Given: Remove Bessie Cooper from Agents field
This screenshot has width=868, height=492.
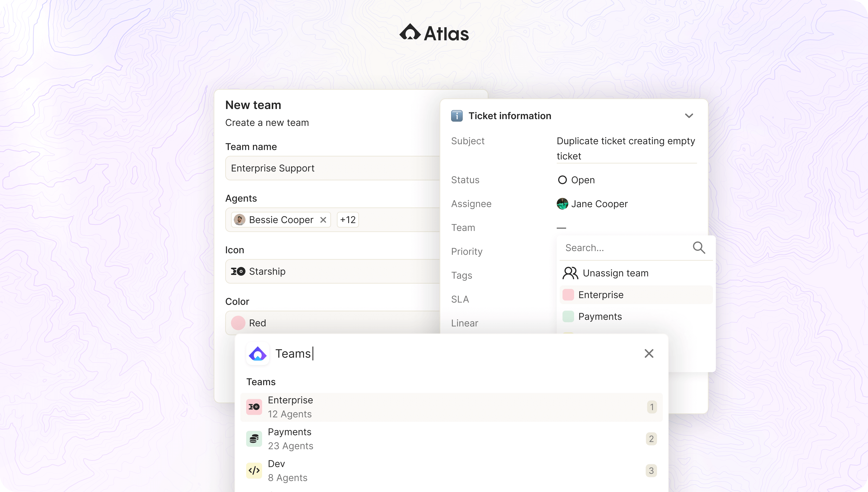Looking at the screenshot, I should pos(323,220).
